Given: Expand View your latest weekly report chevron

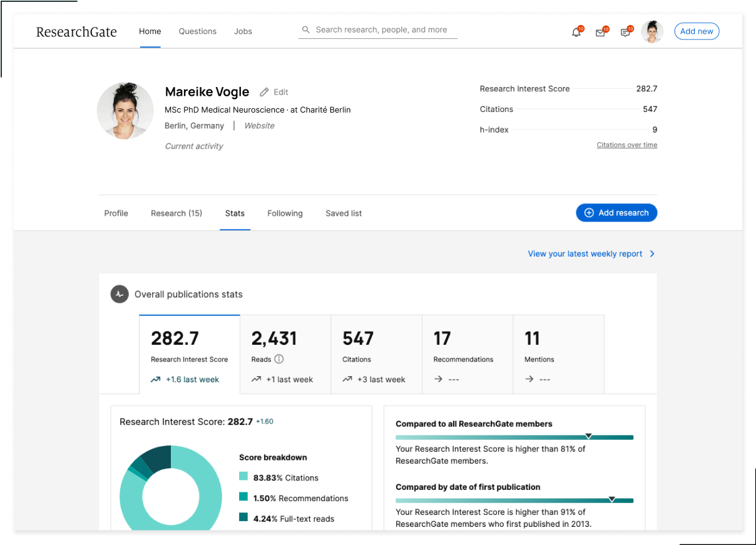Looking at the screenshot, I should point(651,253).
